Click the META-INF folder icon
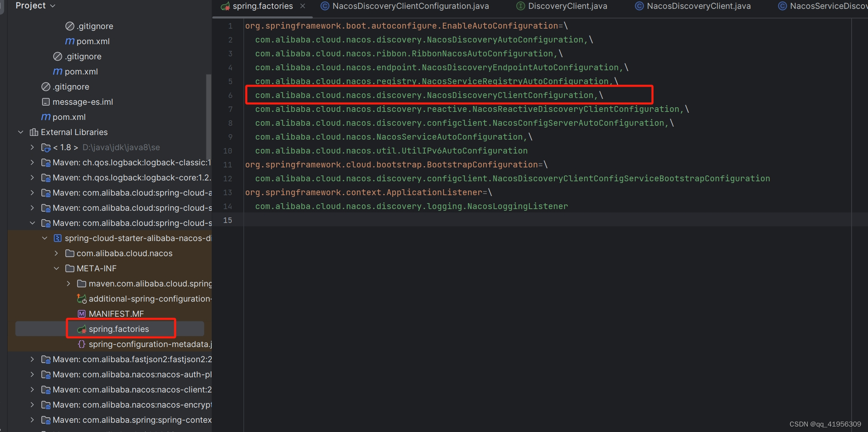 [70, 268]
